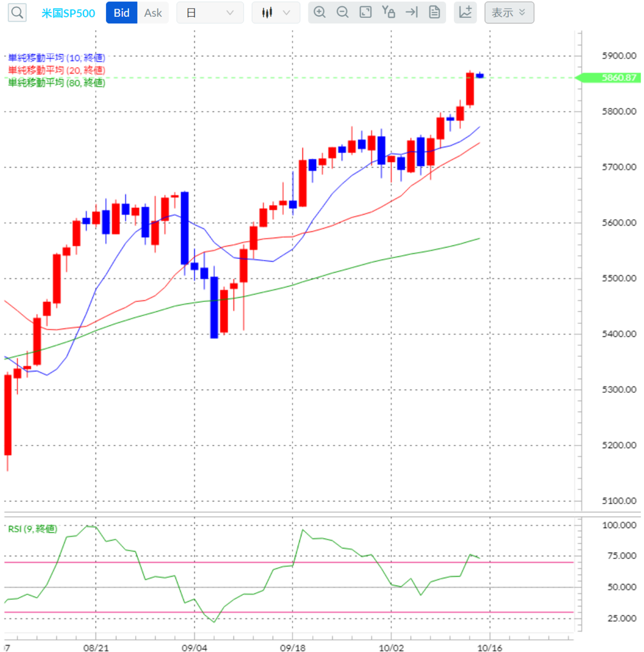The image size is (644, 652).
Task: Click the 5900.00 price axis label
Action: tap(619, 55)
